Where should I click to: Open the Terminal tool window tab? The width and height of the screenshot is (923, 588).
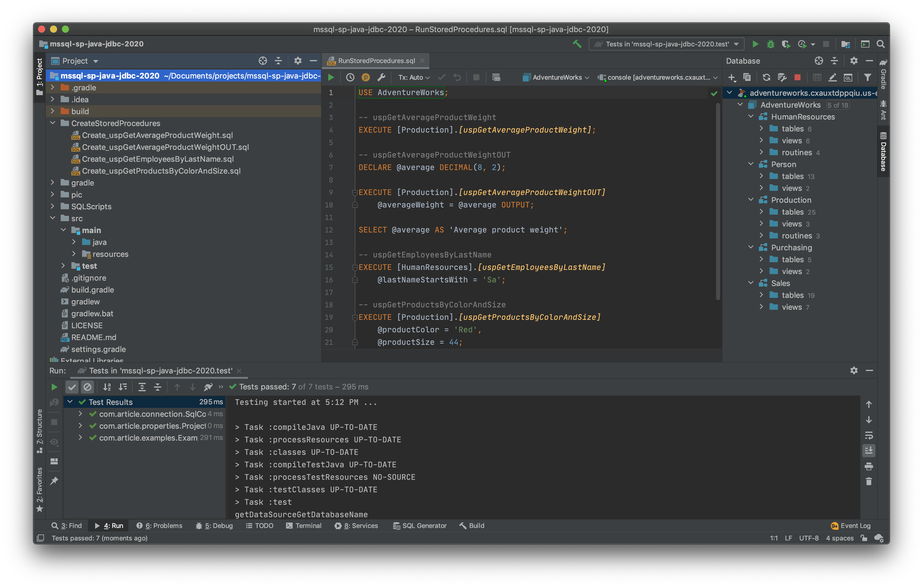[x=304, y=526]
